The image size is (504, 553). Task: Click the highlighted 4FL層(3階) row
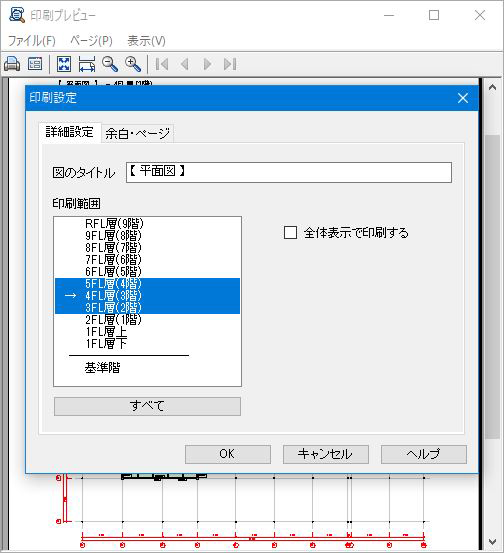(147, 296)
